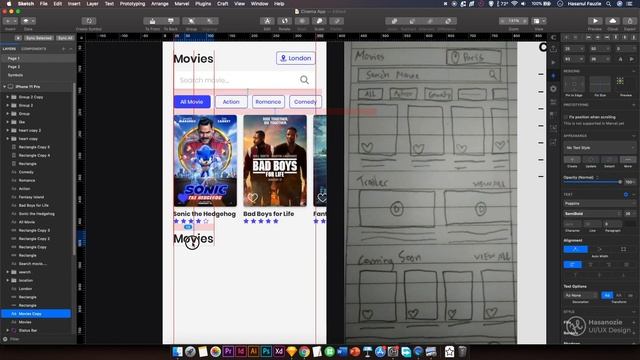
Task: Click the Export toolbar icon
Action: [x=630, y=21]
